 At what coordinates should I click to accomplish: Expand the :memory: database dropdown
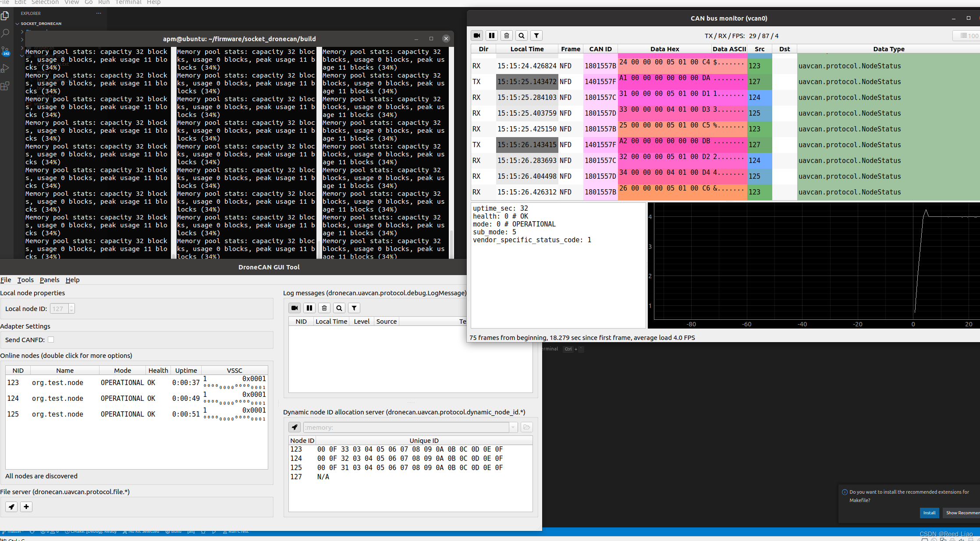(513, 427)
